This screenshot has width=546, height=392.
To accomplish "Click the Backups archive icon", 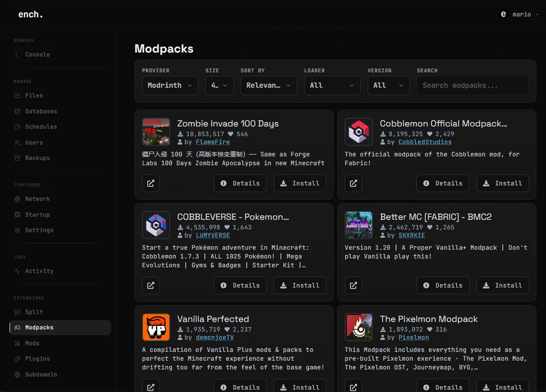I will (x=17, y=158).
